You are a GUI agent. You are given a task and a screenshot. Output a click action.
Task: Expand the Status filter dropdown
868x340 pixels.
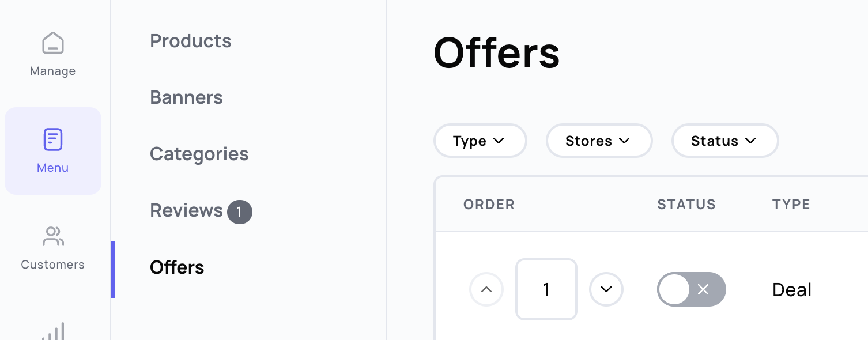[x=725, y=141]
